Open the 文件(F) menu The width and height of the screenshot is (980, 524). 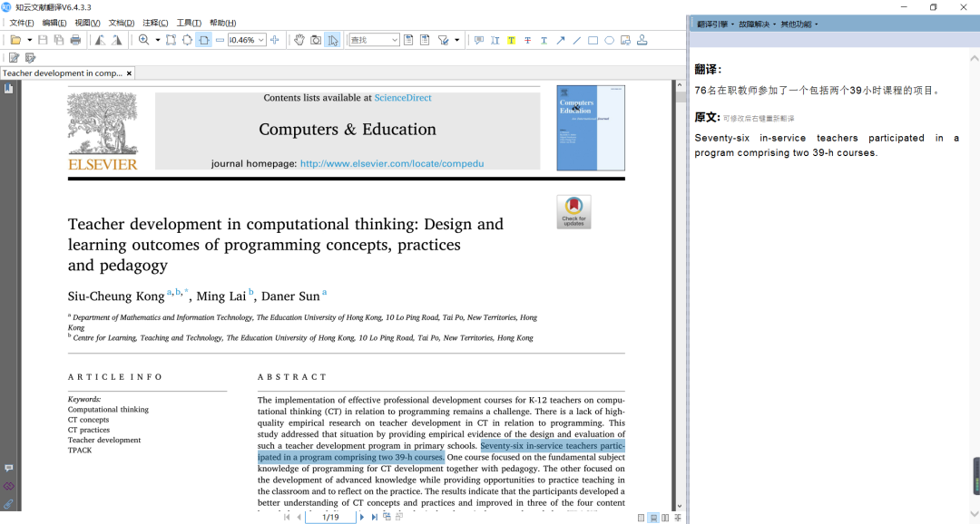point(22,23)
